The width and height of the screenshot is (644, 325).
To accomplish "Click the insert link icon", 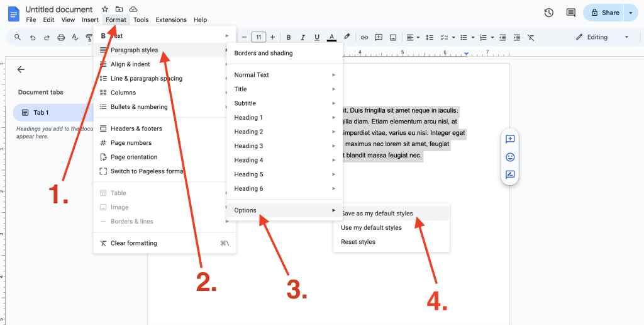I will 364,37.
